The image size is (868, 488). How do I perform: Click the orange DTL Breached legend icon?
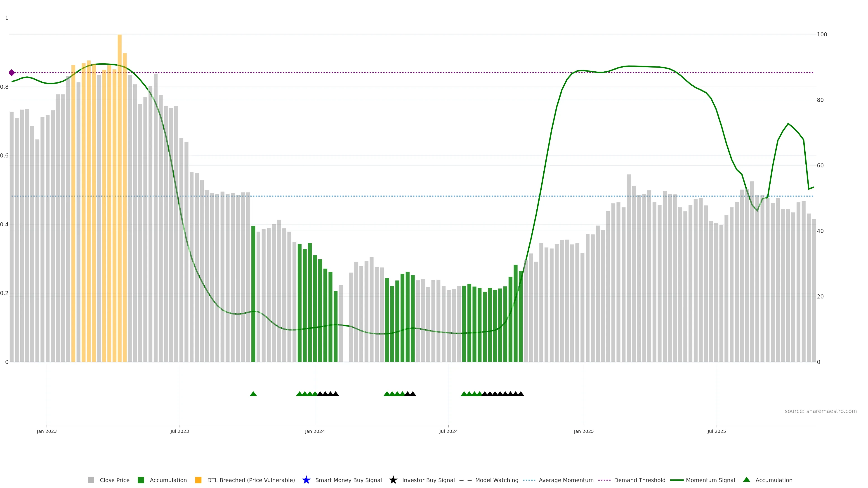coord(198,480)
